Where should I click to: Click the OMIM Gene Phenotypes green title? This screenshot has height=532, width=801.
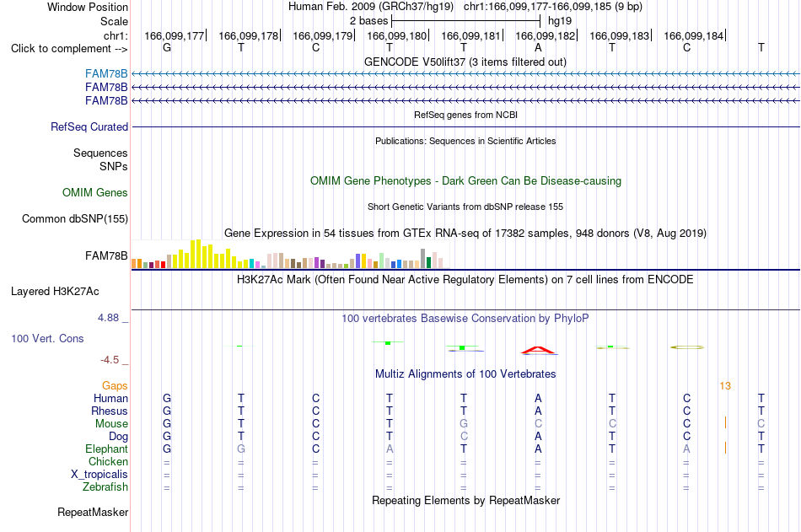pos(466,181)
